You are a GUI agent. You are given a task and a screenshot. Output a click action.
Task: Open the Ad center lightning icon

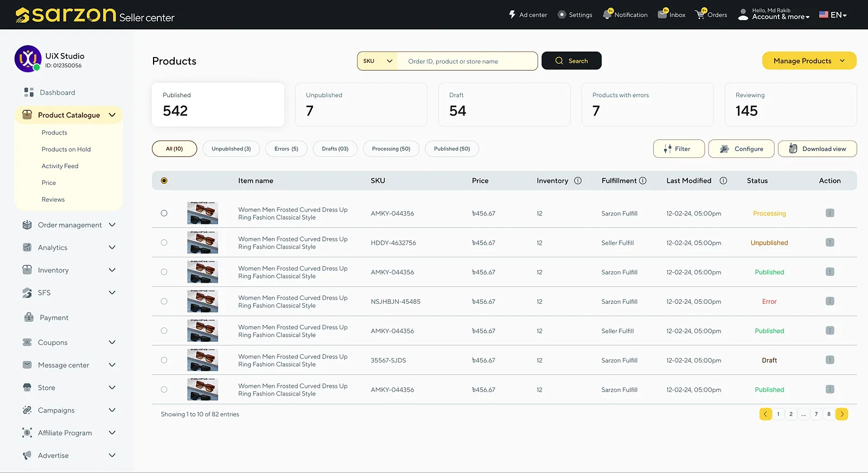[x=512, y=15]
